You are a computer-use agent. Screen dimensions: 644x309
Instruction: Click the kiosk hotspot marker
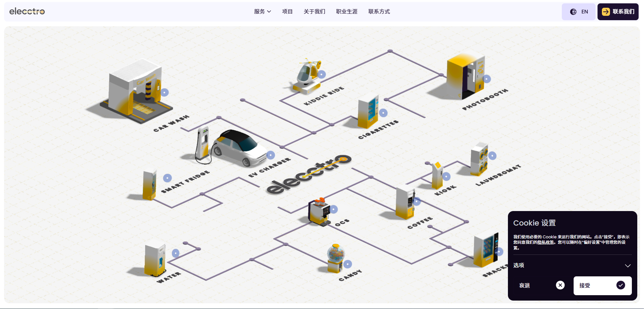[446, 176]
